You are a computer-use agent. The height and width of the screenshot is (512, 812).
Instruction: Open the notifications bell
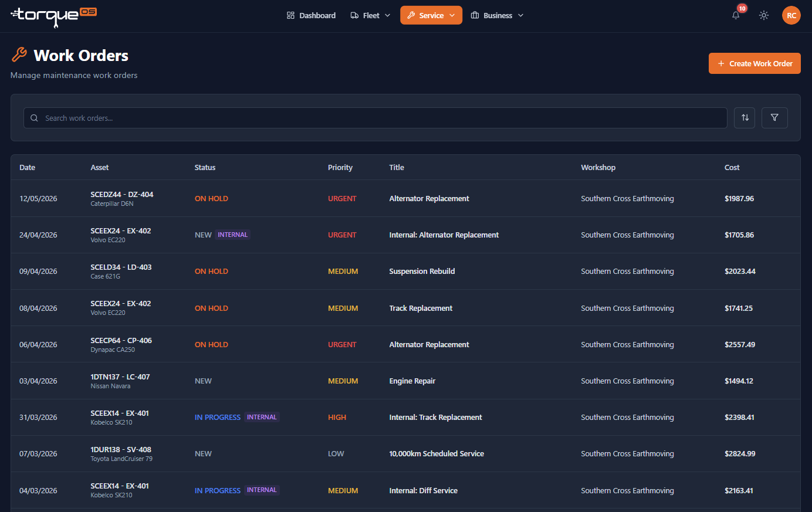click(x=736, y=16)
